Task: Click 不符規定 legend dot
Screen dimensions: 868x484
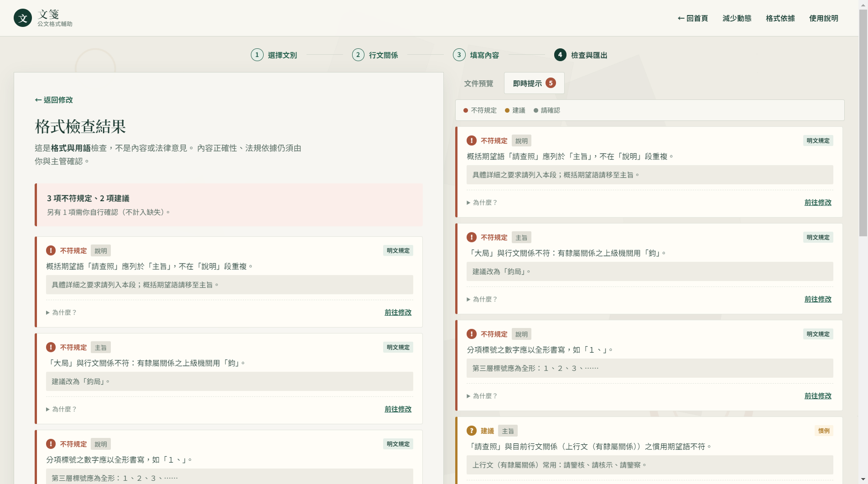Action: 466,110
